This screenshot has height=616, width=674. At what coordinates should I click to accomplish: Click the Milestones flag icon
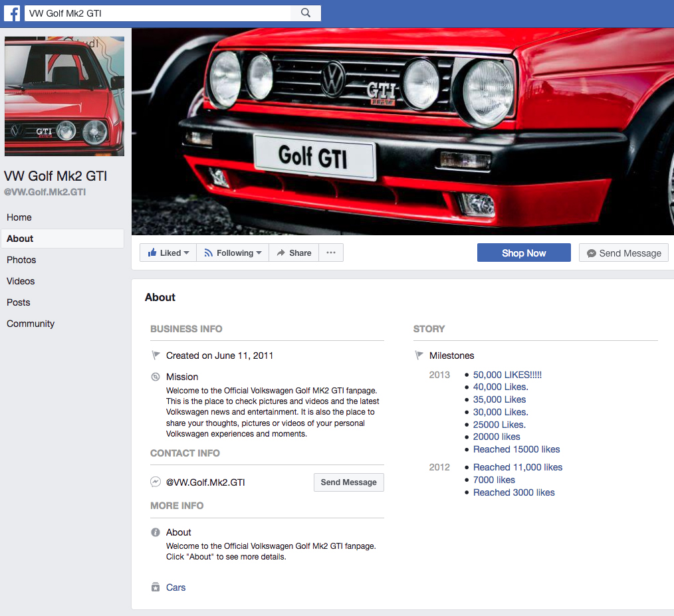click(x=419, y=355)
